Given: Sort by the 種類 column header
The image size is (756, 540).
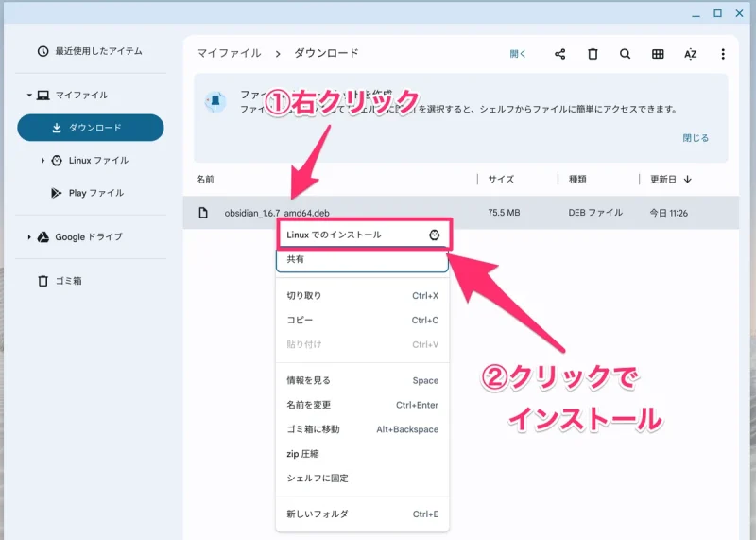Looking at the screenshot, I should tap(577, 179).
